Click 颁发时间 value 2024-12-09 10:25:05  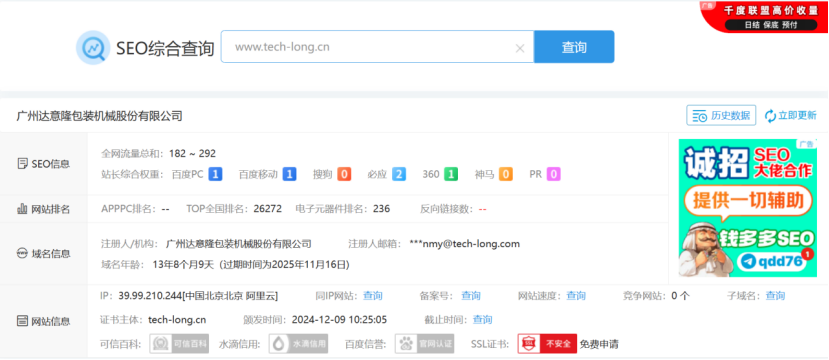click(338, 319)
